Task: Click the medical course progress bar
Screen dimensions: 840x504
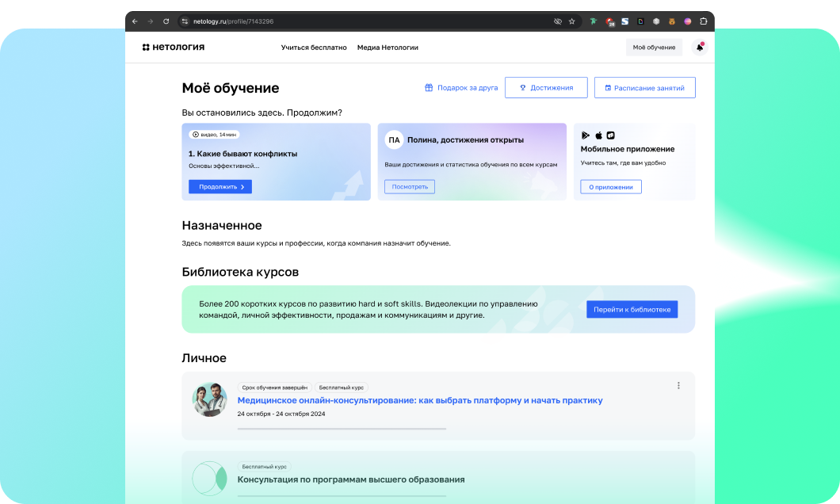Action: tap(342, 429)
